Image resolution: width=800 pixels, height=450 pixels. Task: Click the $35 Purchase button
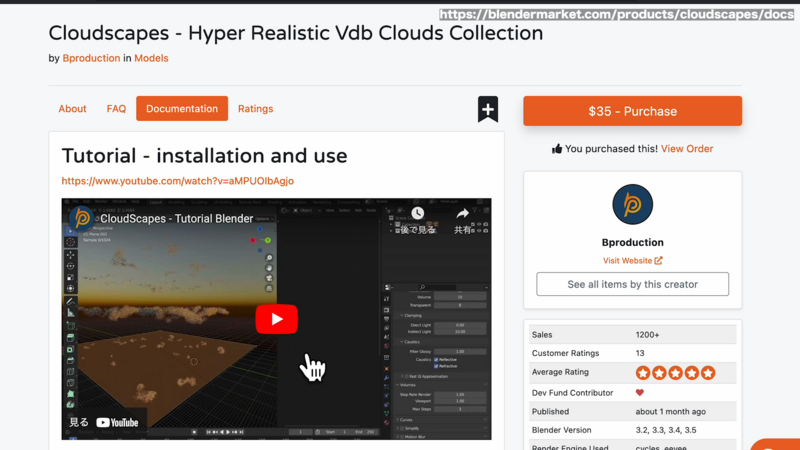point(632,111)
